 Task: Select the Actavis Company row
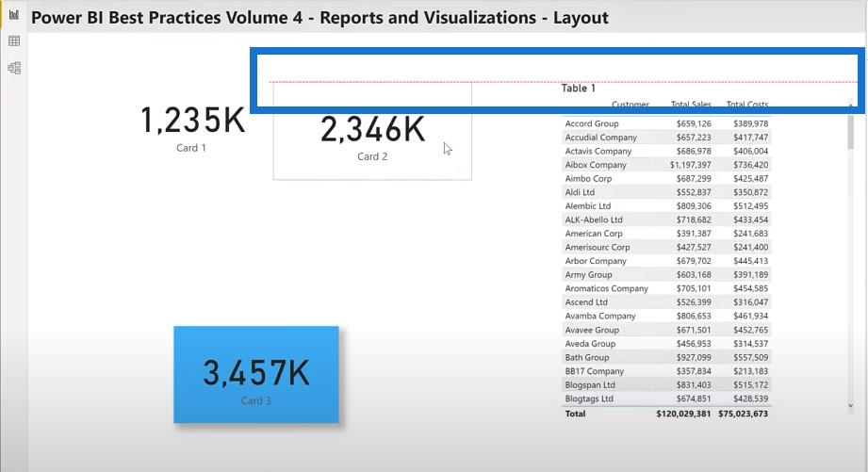666,151
